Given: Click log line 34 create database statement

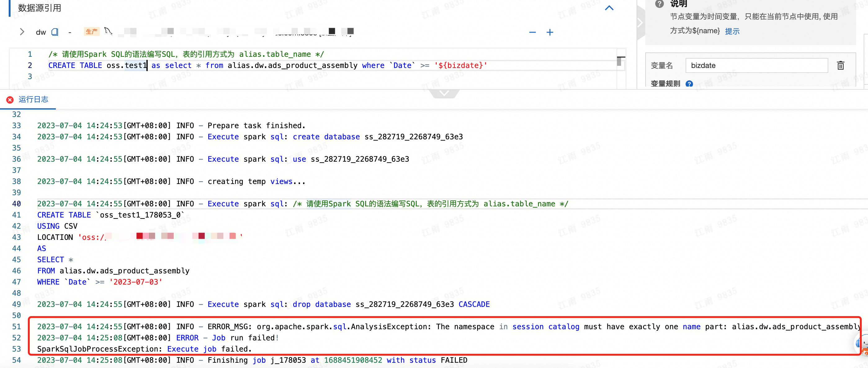Looking at the screenshot, I should (250, 137).
